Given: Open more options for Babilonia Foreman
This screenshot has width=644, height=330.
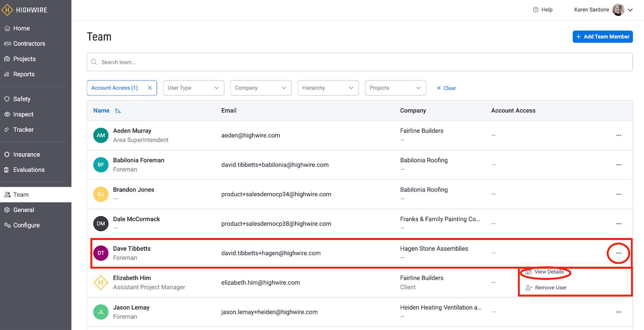Looking at the screenshot, I should tap(619, 165).
